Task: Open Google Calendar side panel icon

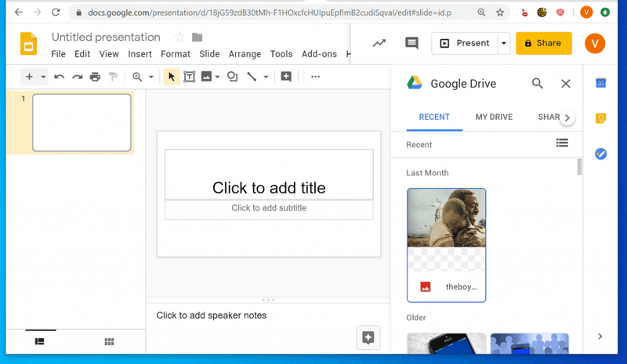Action: [600, 83]
